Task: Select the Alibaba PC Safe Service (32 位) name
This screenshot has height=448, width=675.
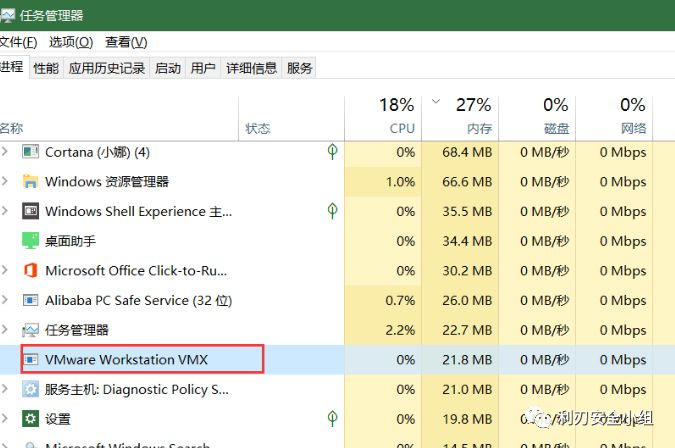Action: (139, 300)
